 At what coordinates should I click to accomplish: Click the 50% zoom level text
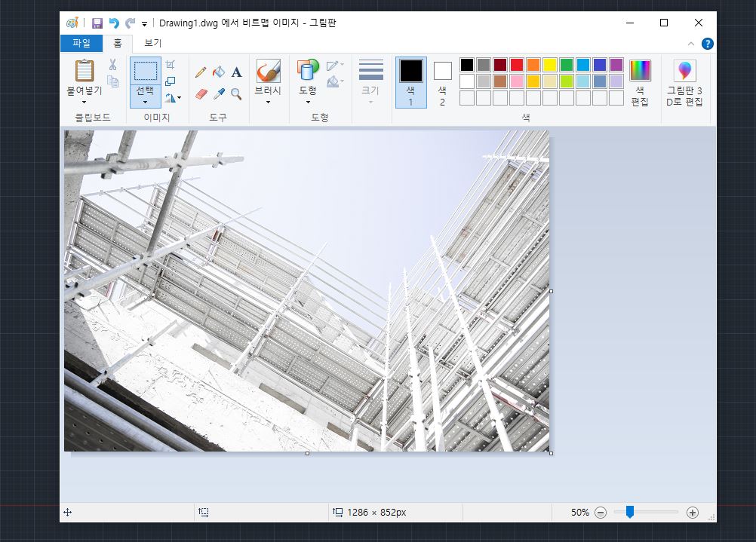tap(580, 513)
